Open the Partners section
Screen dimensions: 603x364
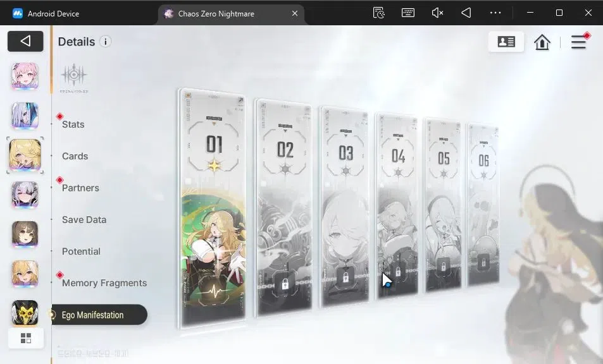pos(80,188)
